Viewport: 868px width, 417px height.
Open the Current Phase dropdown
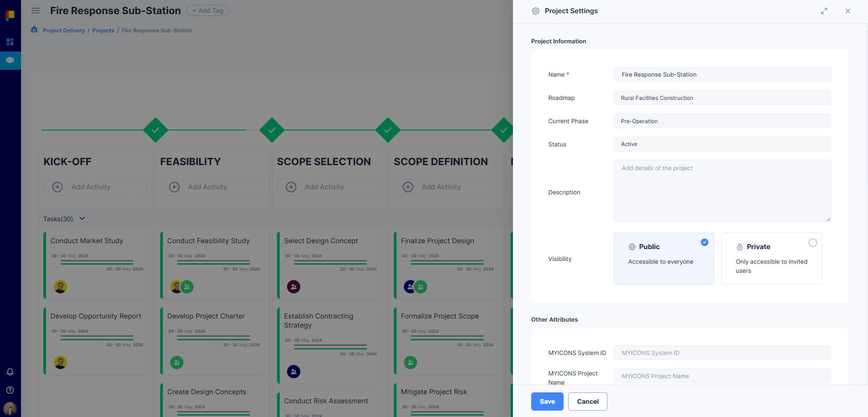click(722, 121)
